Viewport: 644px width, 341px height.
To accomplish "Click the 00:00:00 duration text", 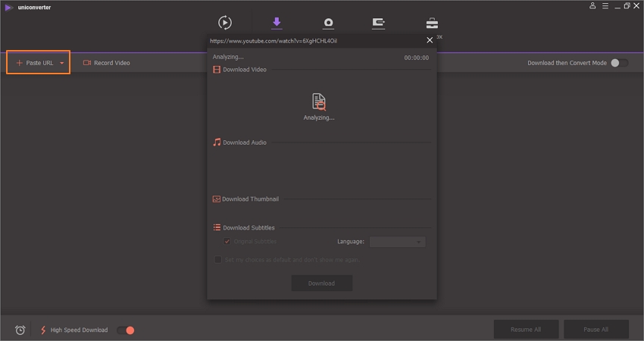I will click(417, 58).
